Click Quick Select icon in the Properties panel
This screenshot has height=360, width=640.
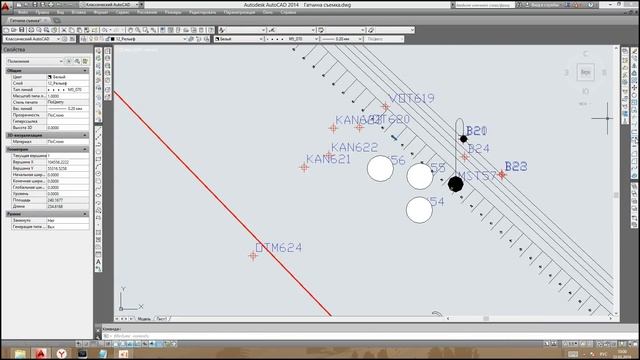pos(85,61)
